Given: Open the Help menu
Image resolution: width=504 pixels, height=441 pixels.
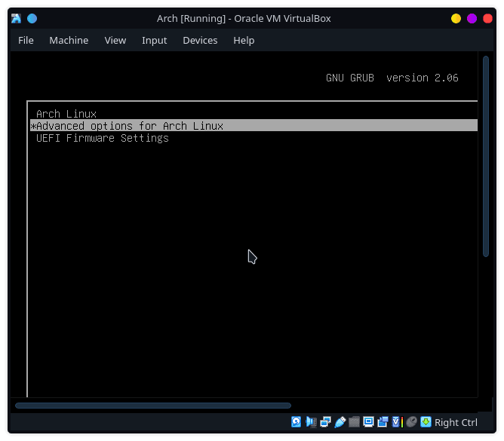Looking at the screenshot, I should (244, 41).
